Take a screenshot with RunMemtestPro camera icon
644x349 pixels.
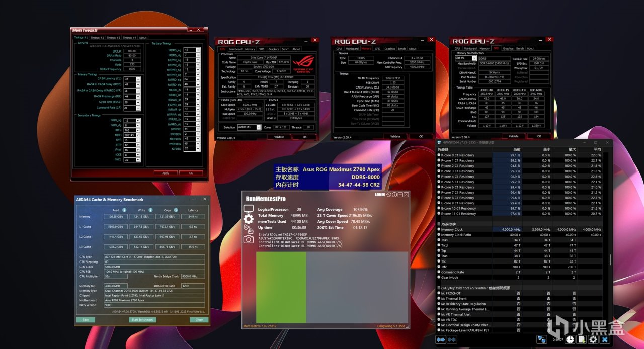coord(248,239)
